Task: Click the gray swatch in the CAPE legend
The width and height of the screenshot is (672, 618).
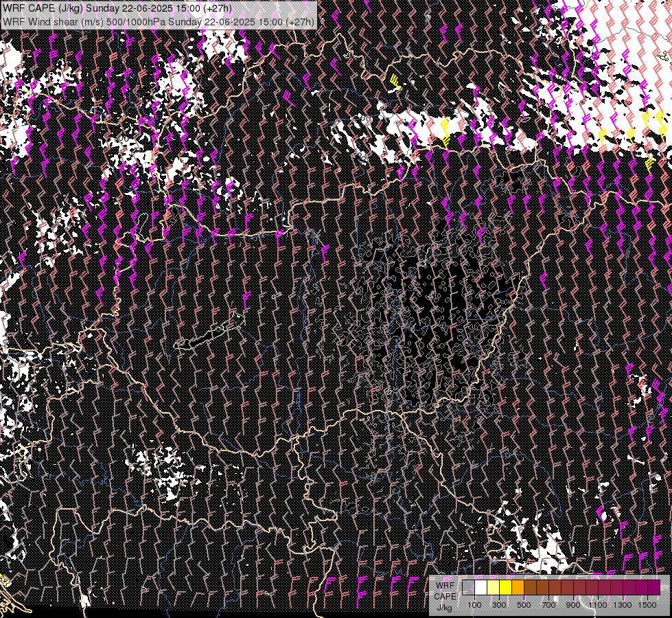Action: [468, 588]
